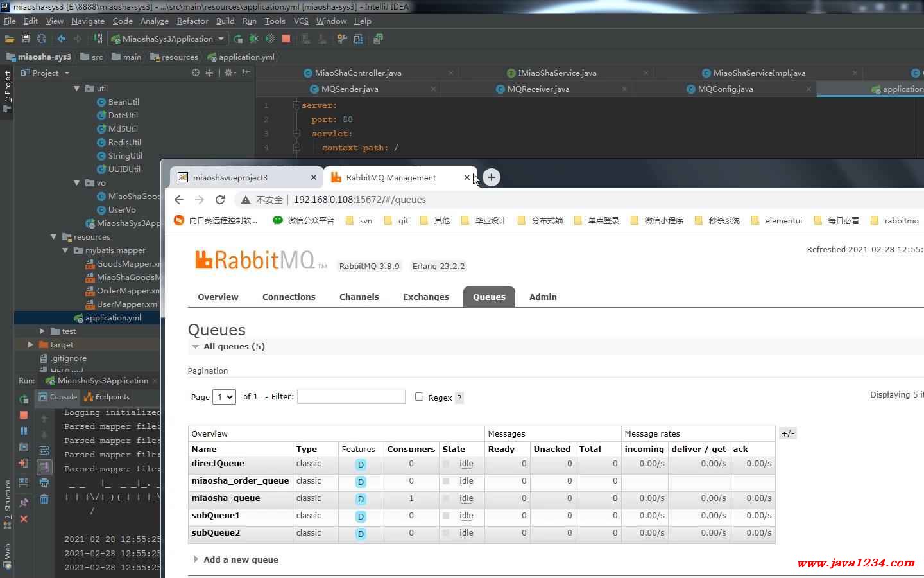Image resolution: width=924 pixels, height=578 pixels.
Task: Open Project Structure from the toolbar icon
Action: 358,39
